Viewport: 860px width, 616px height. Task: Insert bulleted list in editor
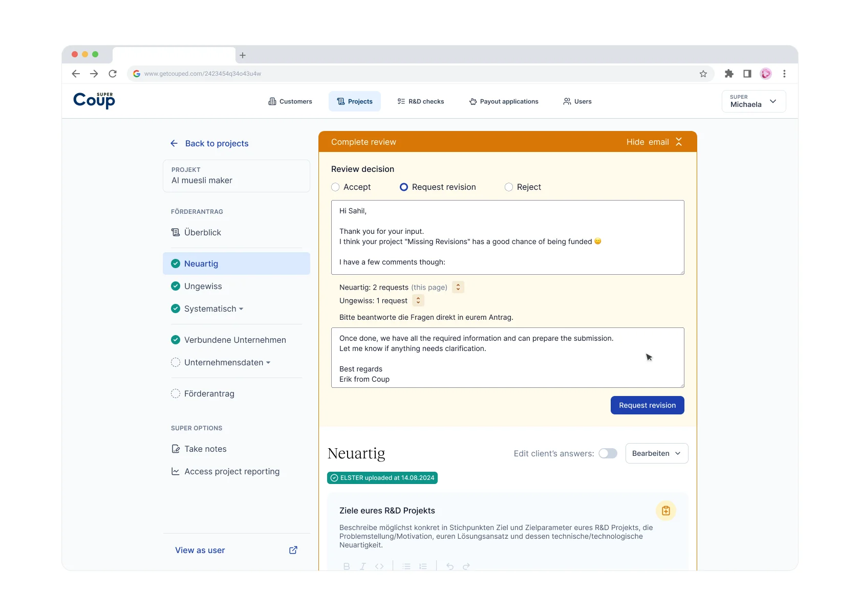pyautogui.click(x=406, y=566)
